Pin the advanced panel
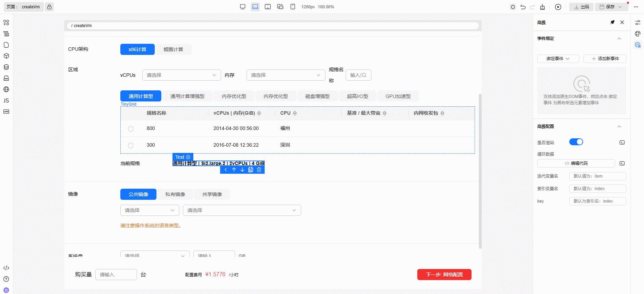 [612, 22]
